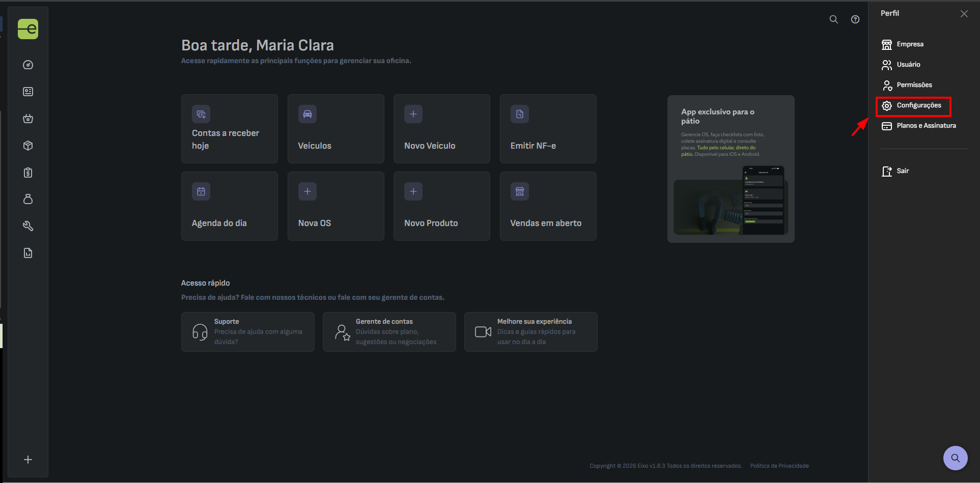Click the gear icon beside Configurações
Image resolution: width=980 pixels, height=483 pixels.
(x=887, y=105)
